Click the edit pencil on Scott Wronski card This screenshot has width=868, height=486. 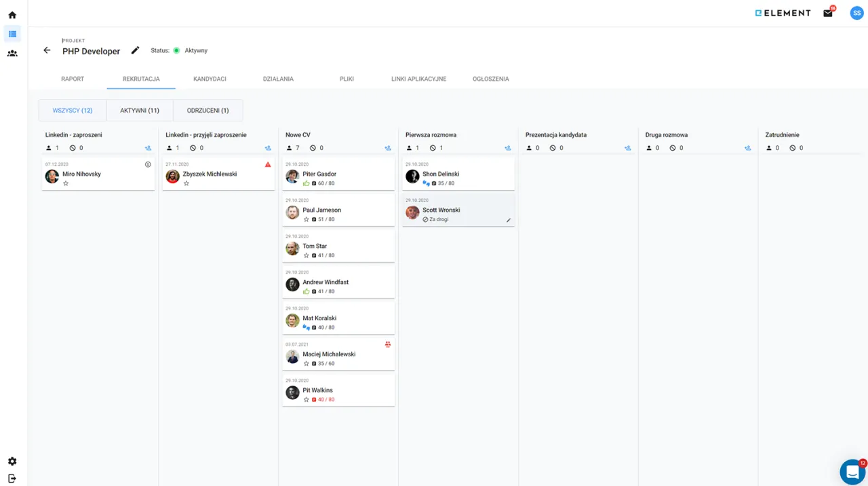tap(509, 220)
